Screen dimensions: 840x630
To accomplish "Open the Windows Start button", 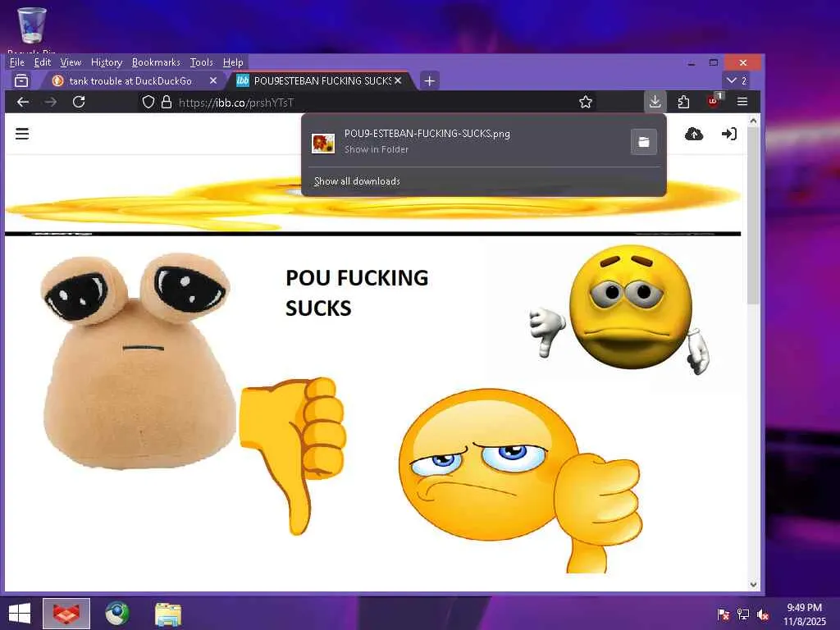I will coord(20,614).
